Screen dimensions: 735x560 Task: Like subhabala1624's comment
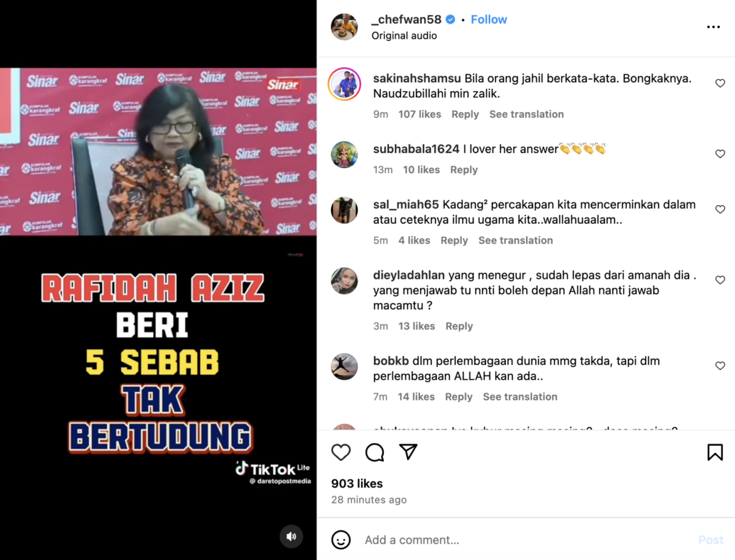coord(720,154)
